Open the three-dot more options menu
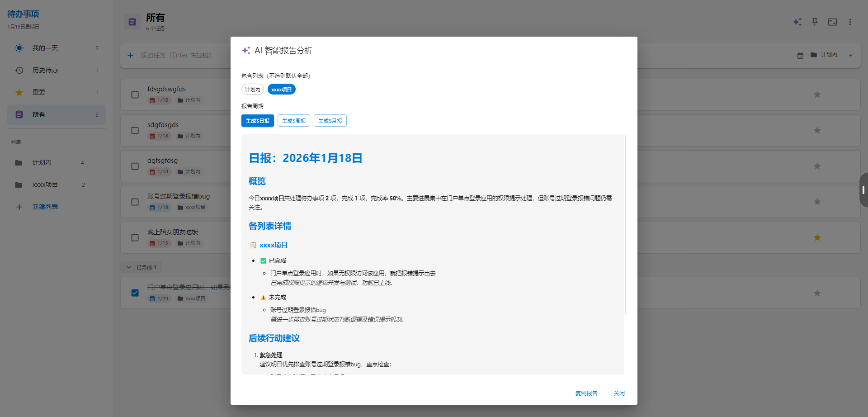 (x=850, y=22)
